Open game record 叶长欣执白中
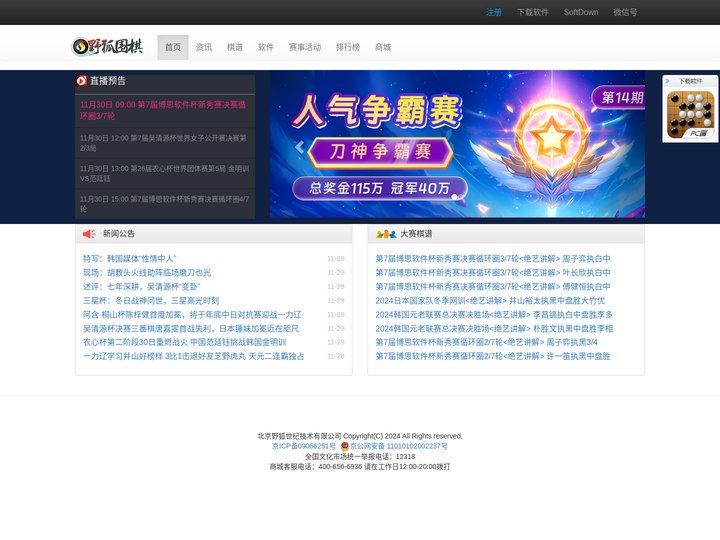Screen dimensions: 720x540 493,272
